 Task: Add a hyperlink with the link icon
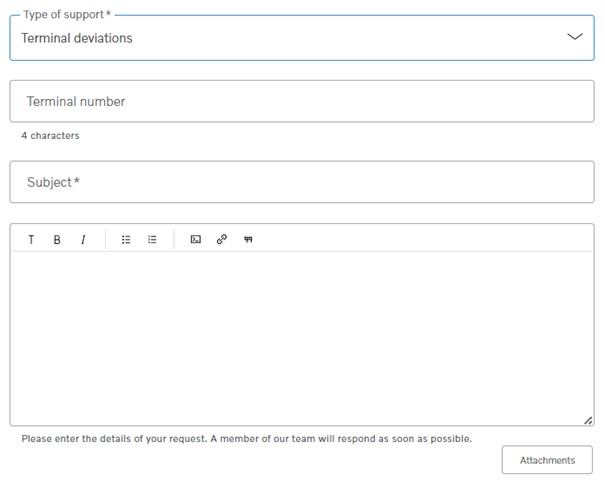(221, 240)
